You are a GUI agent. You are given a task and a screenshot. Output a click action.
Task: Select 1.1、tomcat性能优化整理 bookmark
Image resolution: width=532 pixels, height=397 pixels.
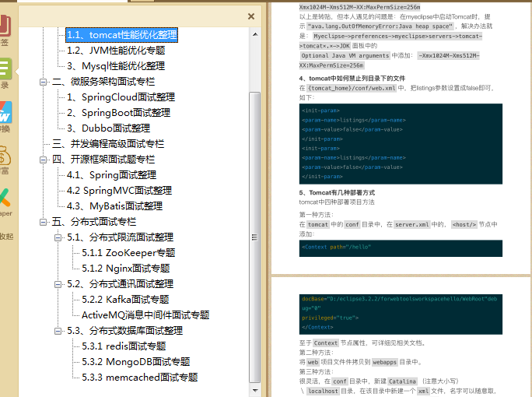(x=121, y=34)
